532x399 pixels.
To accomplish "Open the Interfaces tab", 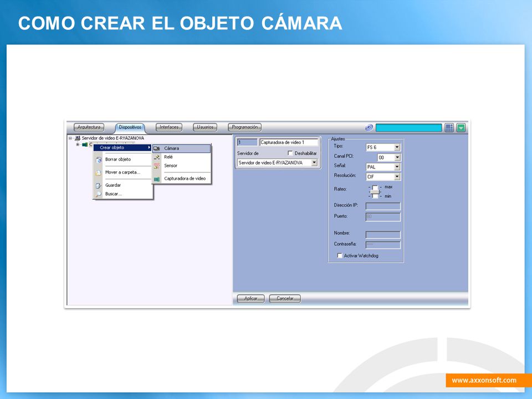I will pyautogui.click(x=169, y=127).
